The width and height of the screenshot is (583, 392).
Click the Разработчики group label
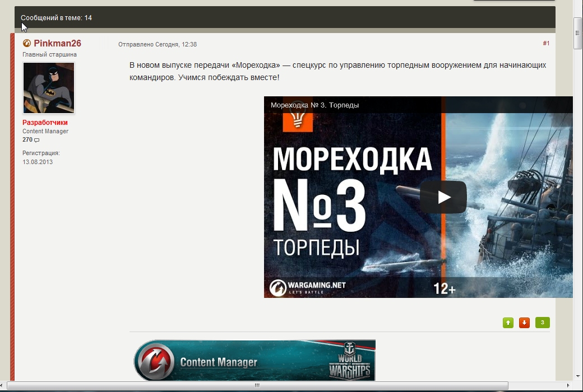tap(45, 123)
